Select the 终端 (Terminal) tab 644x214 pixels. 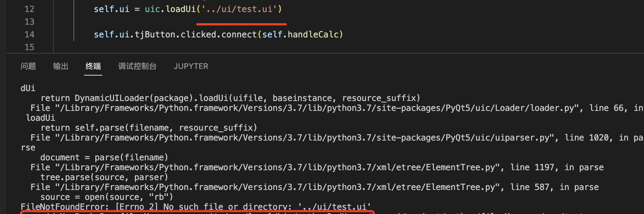93,66
